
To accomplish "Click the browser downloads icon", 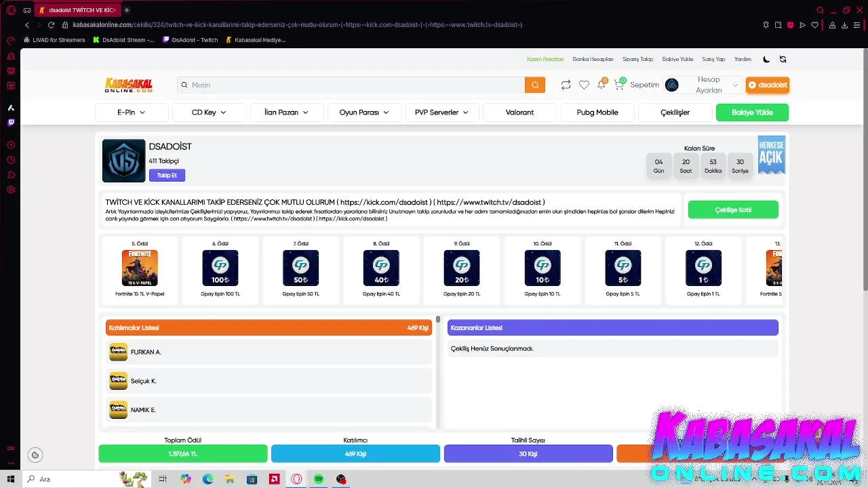I will [x=844, y=25].
